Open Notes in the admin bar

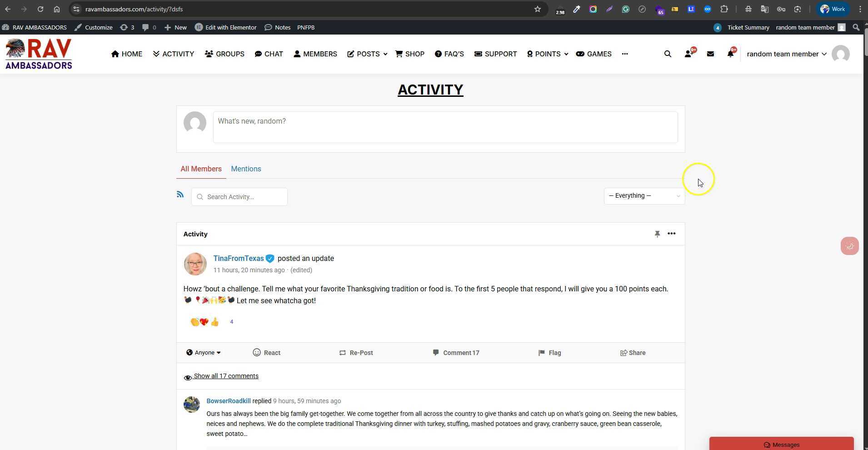[x=277, y=27]
